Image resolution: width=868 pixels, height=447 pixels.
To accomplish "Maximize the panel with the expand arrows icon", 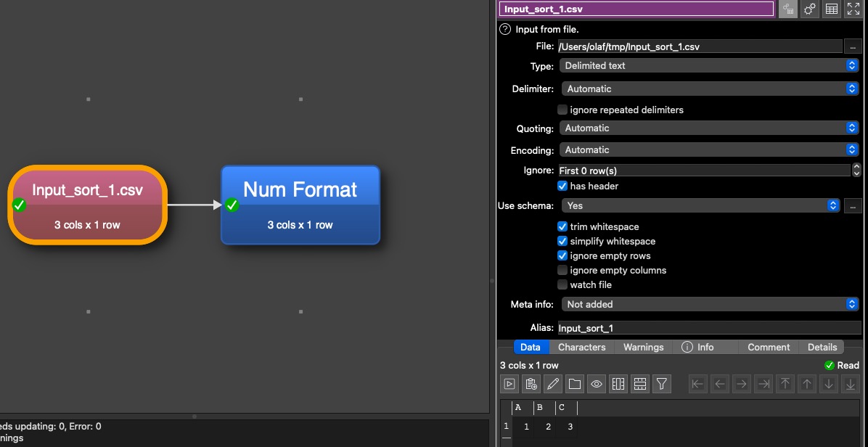I will pos(853,9).
